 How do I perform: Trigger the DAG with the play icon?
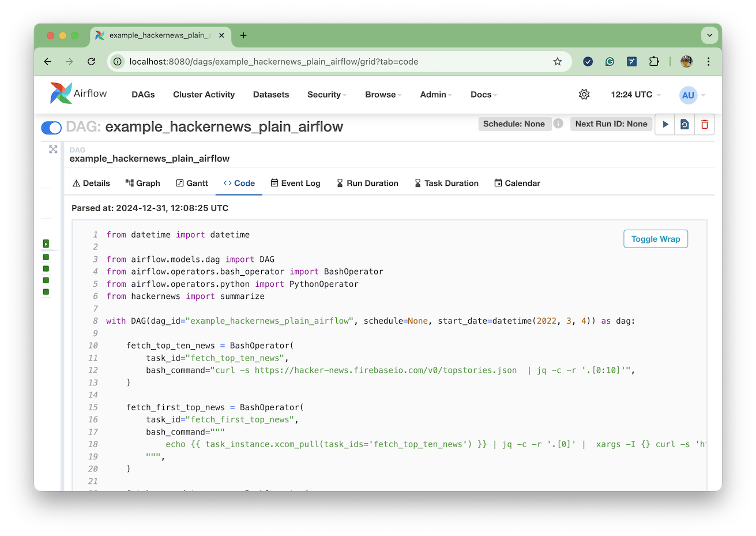(x=665, y=124)
